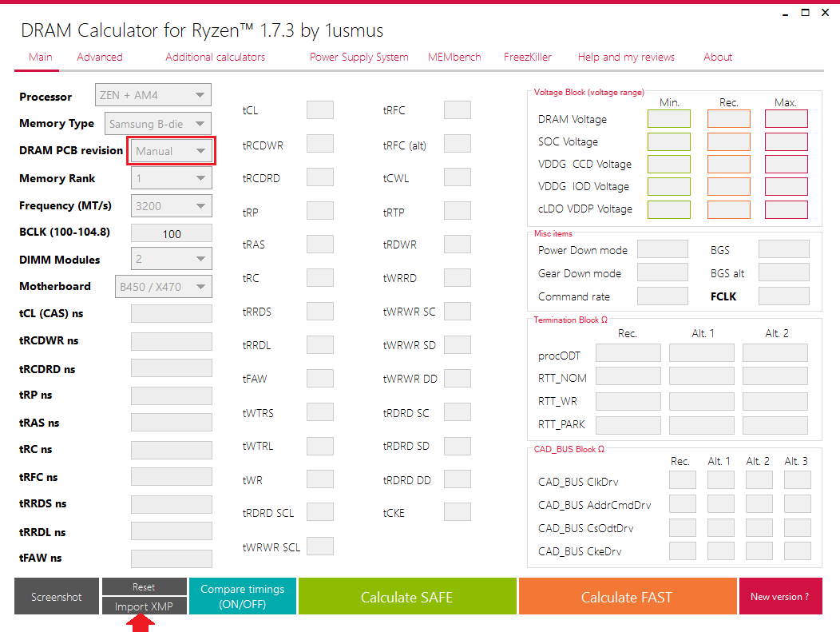Viewport: 840px width, 632px height.
Task: Open the Processor dropdown
Action: [153, 96]
